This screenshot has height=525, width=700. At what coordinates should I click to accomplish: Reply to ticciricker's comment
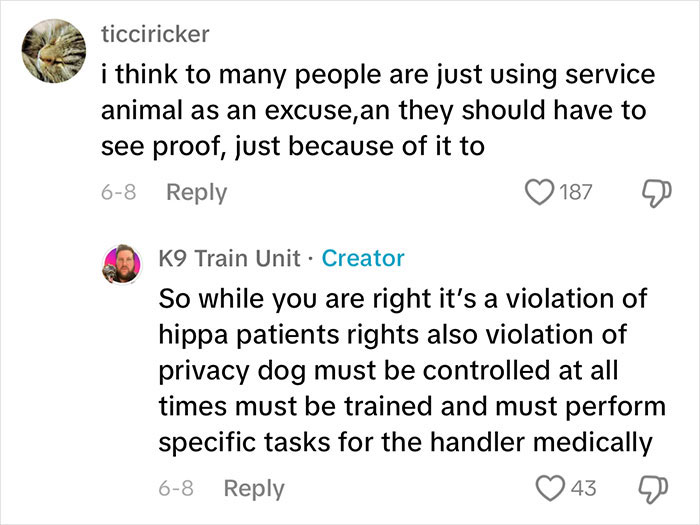(x=195, y=192)
